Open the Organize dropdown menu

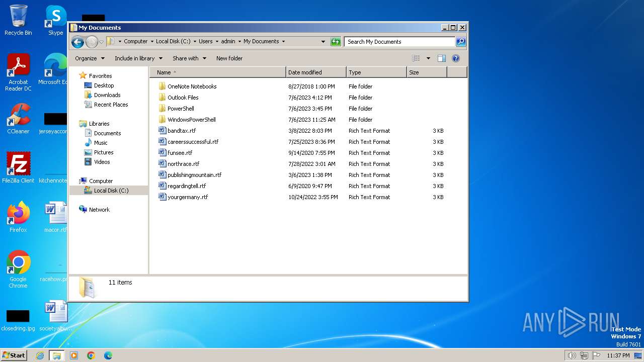click(90, 58)
